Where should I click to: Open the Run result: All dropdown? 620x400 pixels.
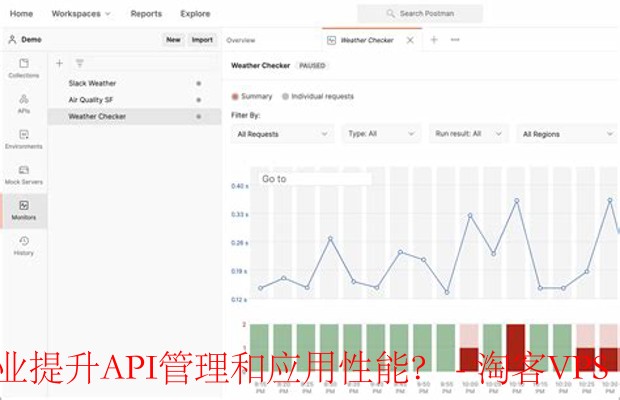(468, 134)
